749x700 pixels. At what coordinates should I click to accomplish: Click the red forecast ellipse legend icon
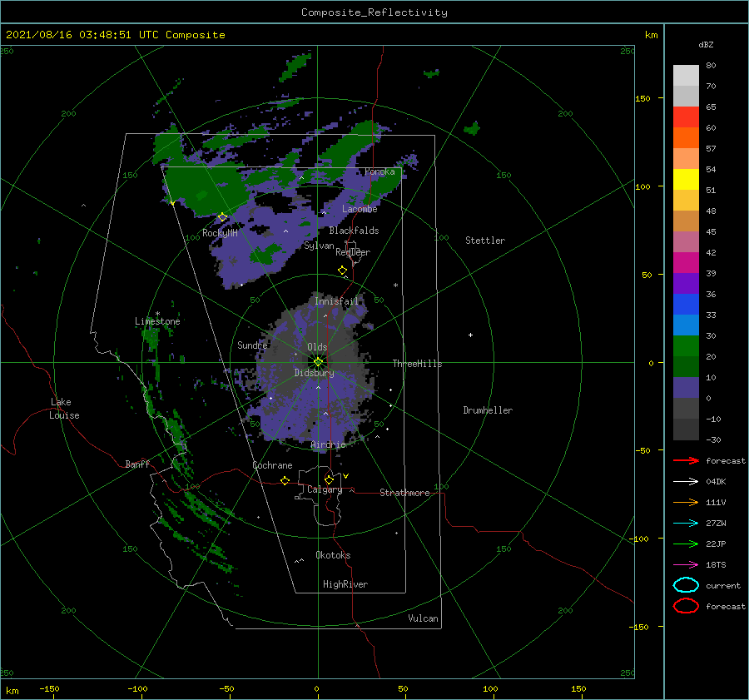[686, 606]
